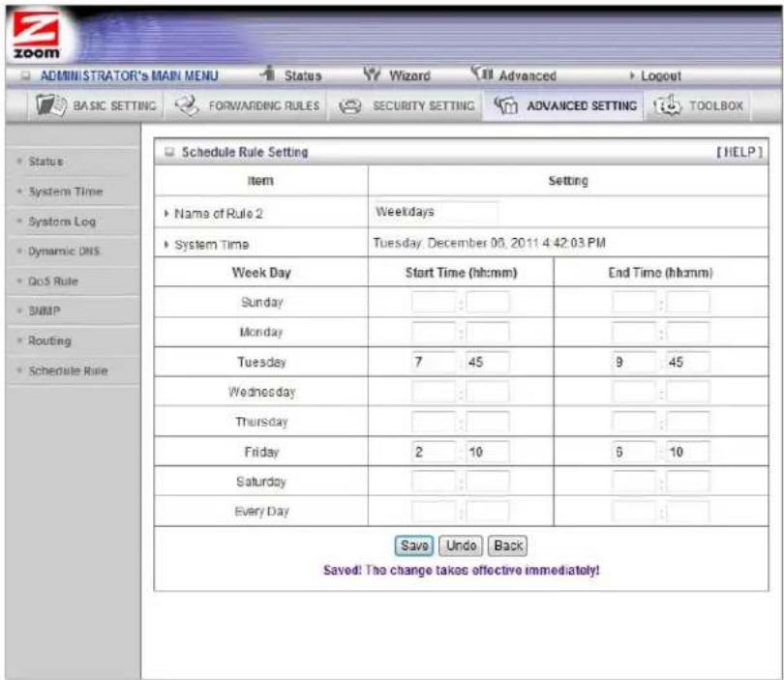Click the Sunday end minute field
This screenshot has height=680, width=784.
pos(688,303)
